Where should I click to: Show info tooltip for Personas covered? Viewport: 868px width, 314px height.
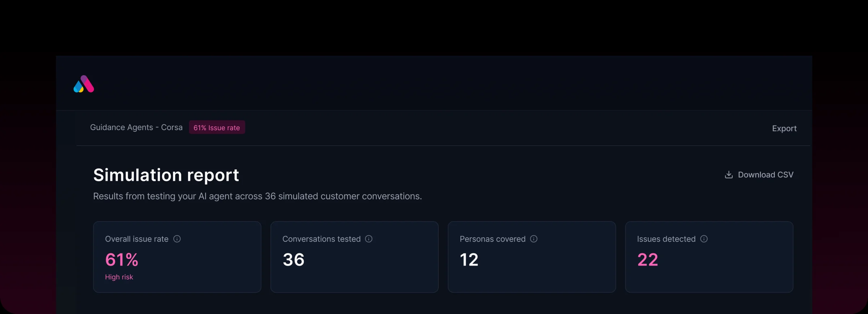point(533,239)
